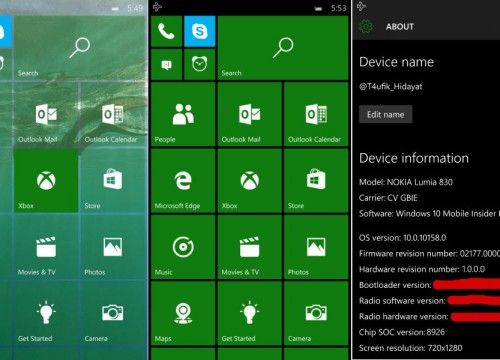This screenshot has width=500, height=360.
Task: Open Xbox tile in middle screen
Action: tap(250, 180)
